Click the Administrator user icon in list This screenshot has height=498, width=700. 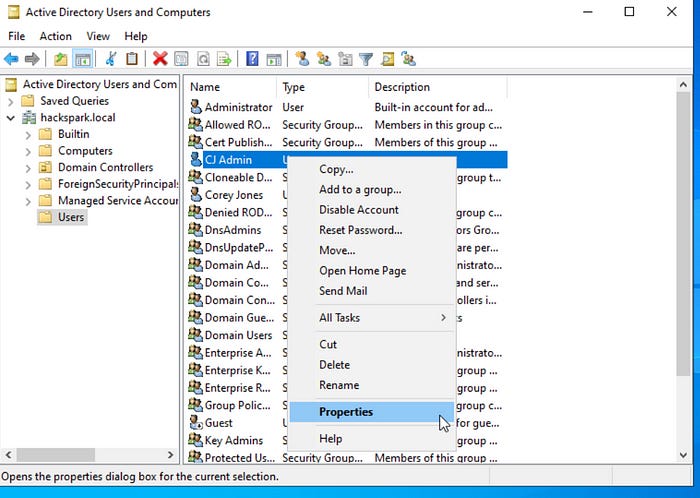tap(195, 107)
